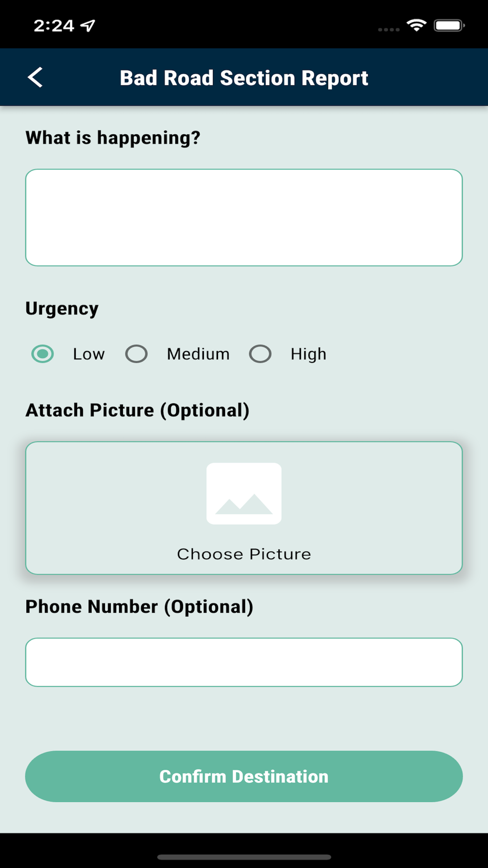This screenshot has width=488, height=868.
Task: Tap the home indicator bar at bottom
Action: [x=244, y=857]
